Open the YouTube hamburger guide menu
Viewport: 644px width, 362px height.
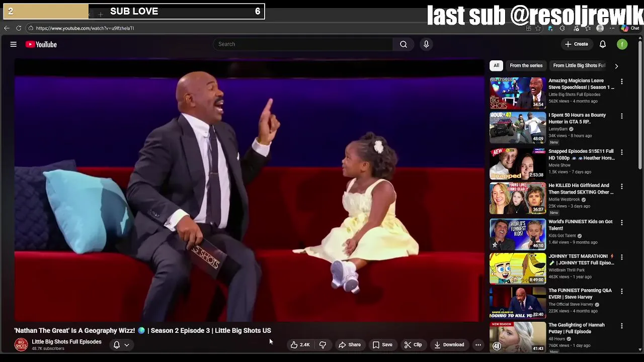pos(14,44)
